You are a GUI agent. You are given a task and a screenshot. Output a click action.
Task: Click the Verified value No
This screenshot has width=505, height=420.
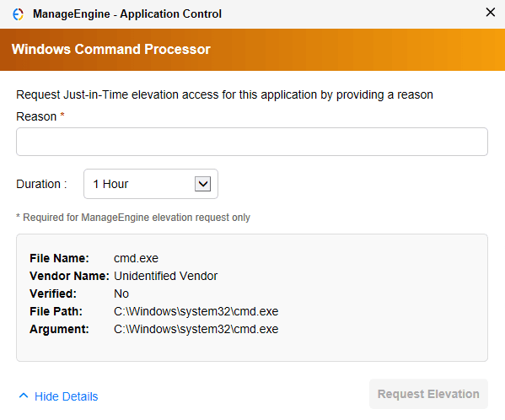coord(121,293)
